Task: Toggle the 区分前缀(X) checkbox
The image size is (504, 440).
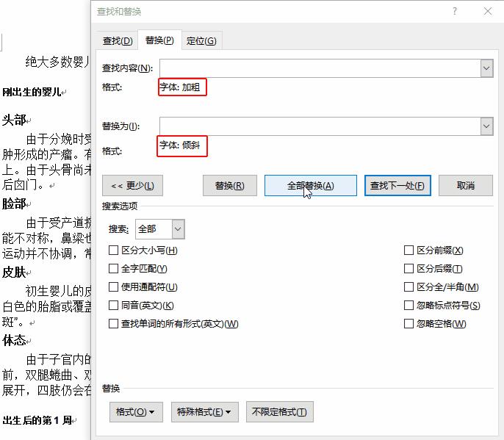Action: coord(408,250)
